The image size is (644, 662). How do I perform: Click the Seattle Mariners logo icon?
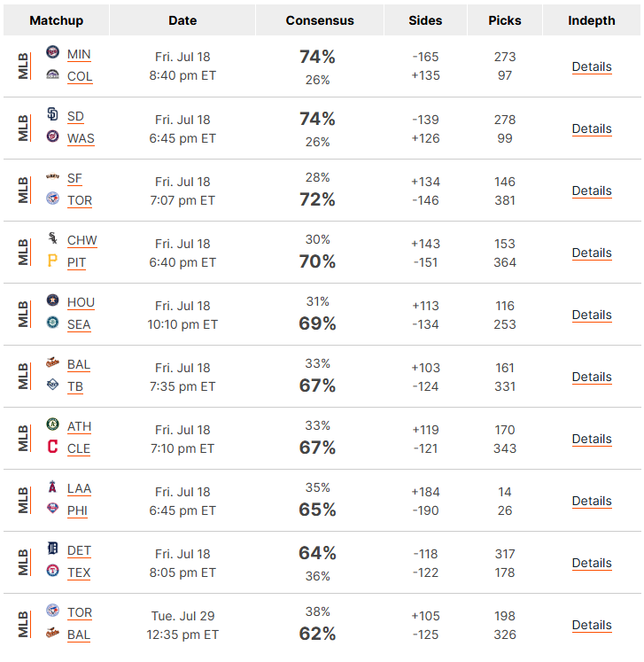[x=52, y=322]
